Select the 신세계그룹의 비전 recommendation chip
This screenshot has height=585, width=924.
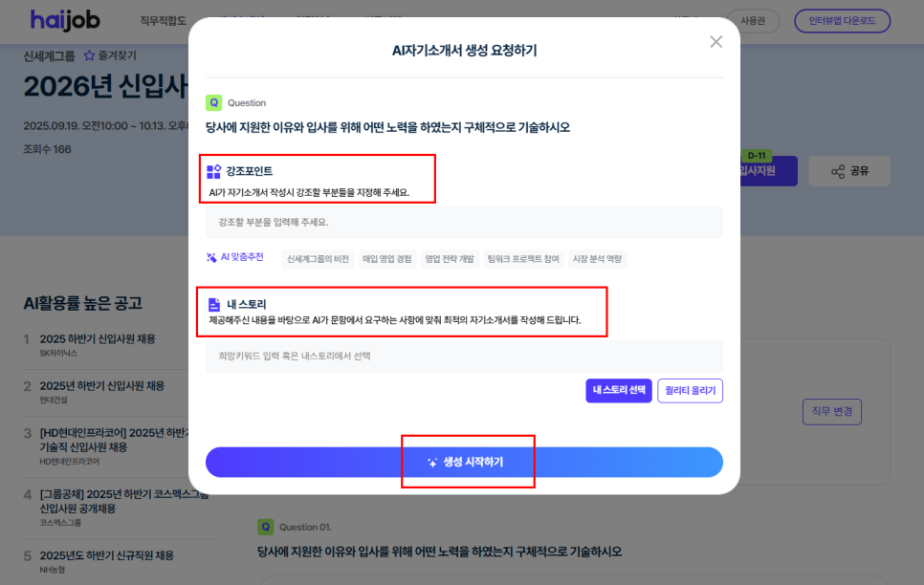tap(319, 259)
